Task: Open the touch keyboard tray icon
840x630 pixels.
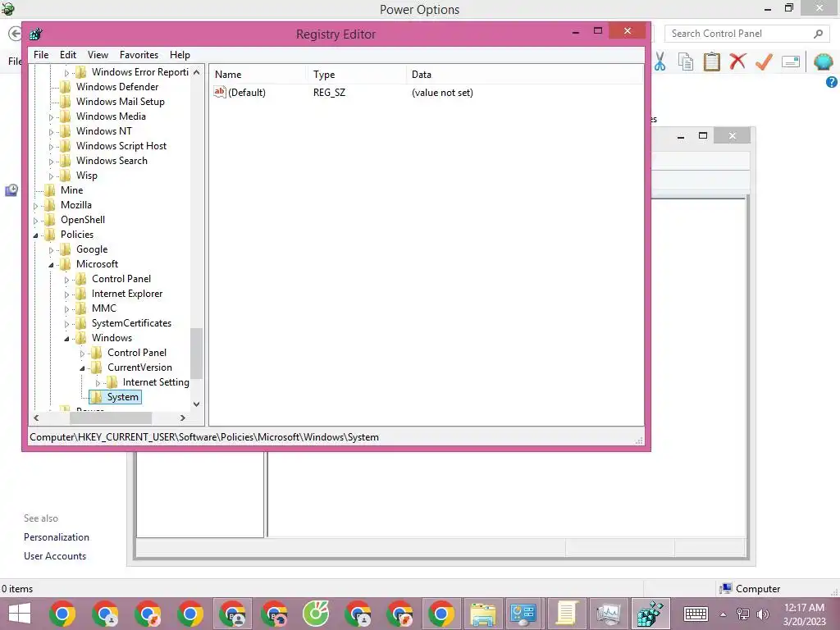Action: point(696,614)
